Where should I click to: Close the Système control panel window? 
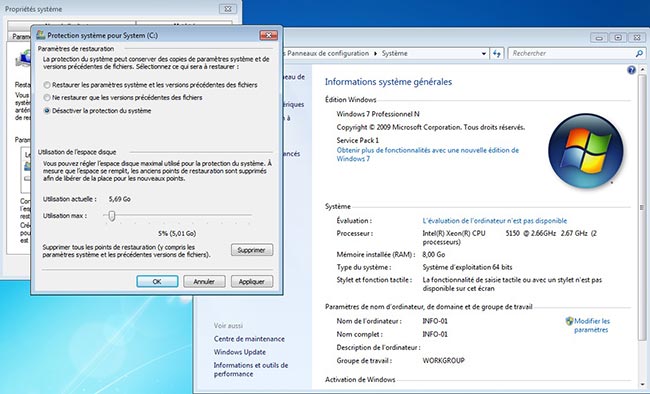click(x=637, y=38)
